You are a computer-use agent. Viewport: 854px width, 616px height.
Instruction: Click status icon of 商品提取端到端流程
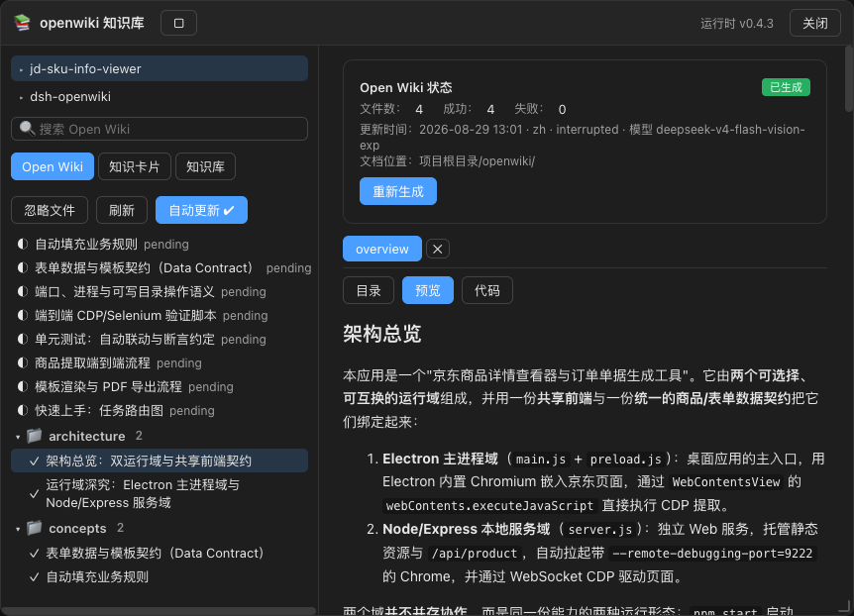[23, 362]
